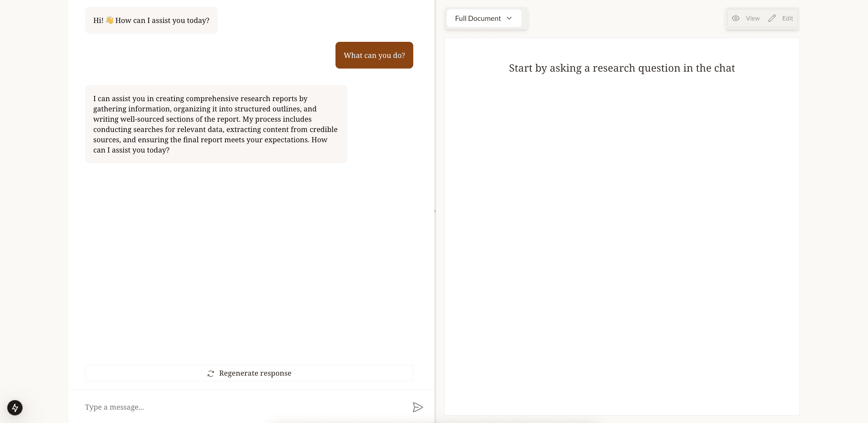Click the waving hand emoji in greeting
Viewport: 868px width, 423px height.
pos(109,20)
